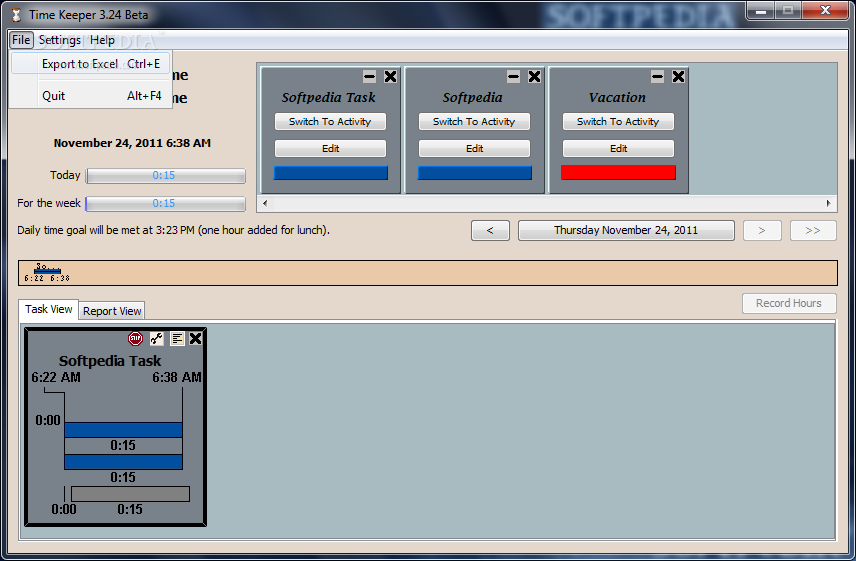Minimize the Vacation activity card

click(x=658, y=77)
